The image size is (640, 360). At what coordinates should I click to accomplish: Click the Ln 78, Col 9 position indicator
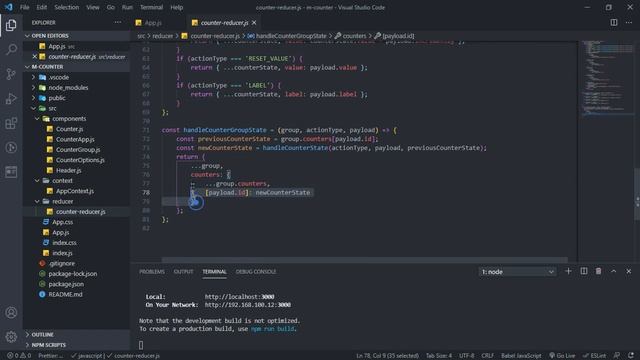coord(387,356)
